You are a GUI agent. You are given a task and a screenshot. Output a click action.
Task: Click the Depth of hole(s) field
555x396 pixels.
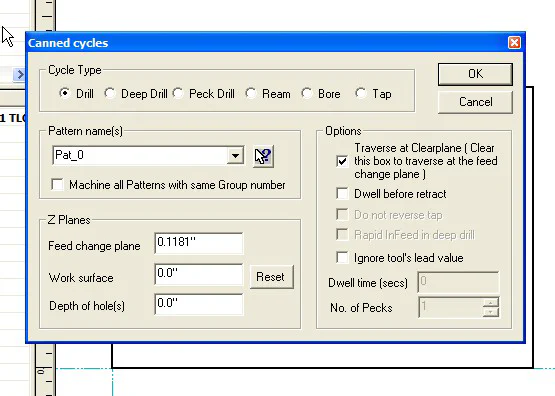tap(199, 304)
